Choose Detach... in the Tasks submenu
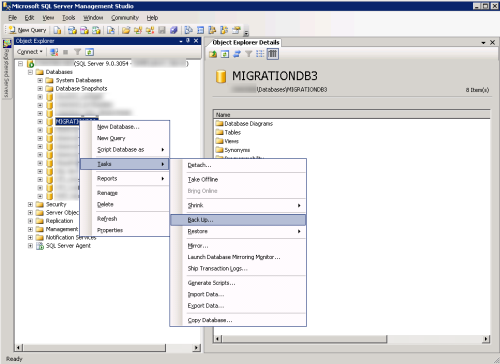Image resolution: width=500 pixels, height=364 pixels. 238,165
